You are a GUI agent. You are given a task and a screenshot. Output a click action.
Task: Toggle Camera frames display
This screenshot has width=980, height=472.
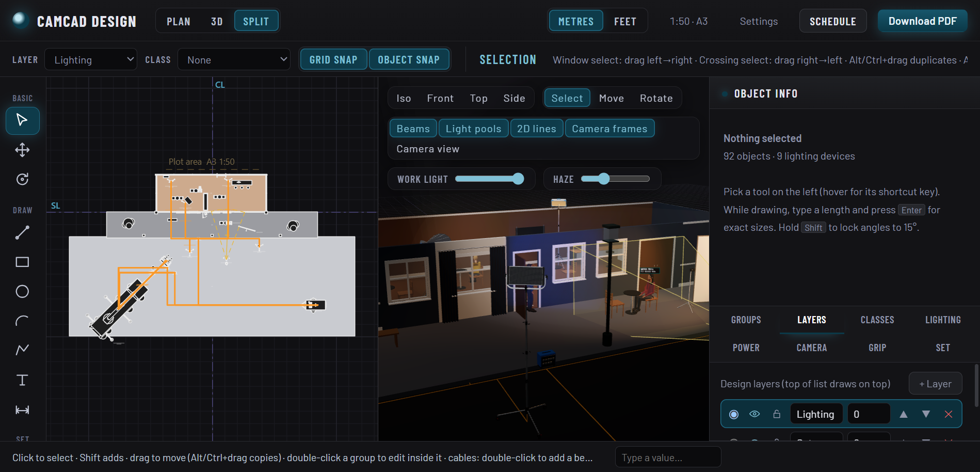pos(609,129)
